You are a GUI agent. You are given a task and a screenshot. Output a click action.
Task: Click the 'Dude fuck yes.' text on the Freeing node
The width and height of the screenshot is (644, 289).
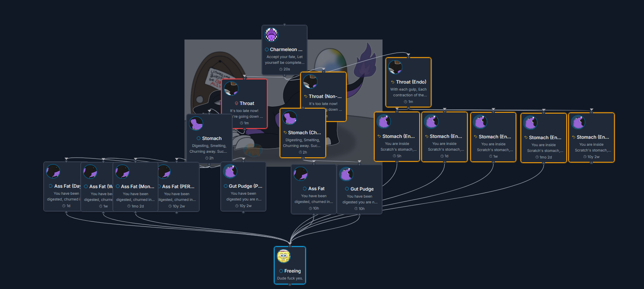(290, 278)
